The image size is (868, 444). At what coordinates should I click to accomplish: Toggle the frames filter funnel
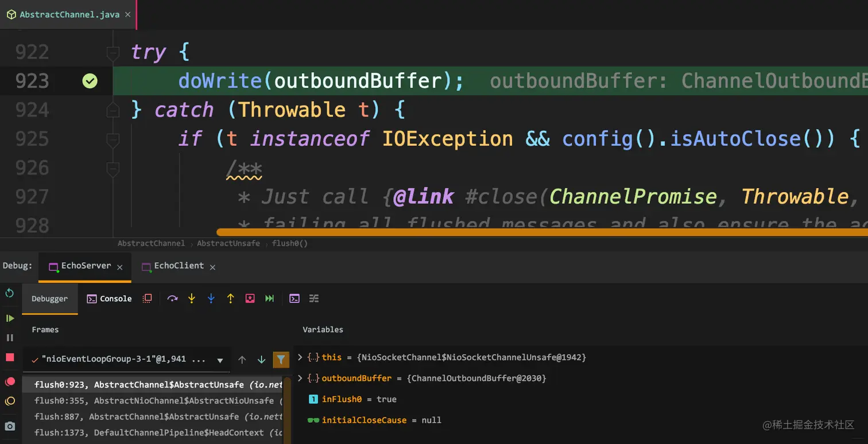[x=280, y=360]
